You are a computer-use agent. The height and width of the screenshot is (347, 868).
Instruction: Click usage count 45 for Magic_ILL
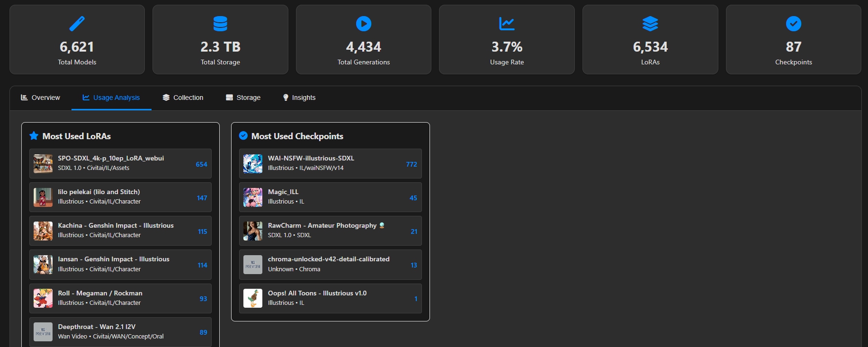[413, 198]
